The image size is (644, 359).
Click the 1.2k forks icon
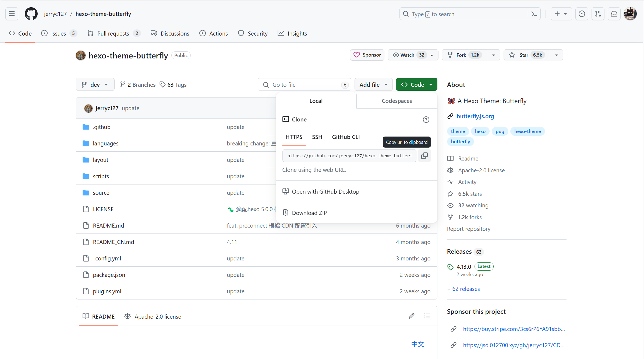pos(450,217)
